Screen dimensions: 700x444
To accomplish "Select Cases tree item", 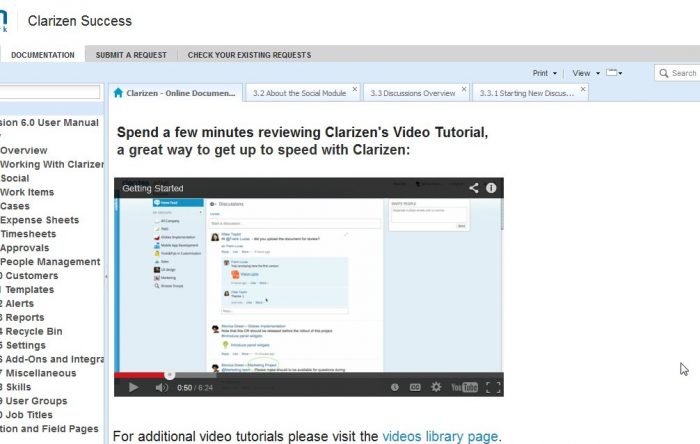I will [15, 206].
